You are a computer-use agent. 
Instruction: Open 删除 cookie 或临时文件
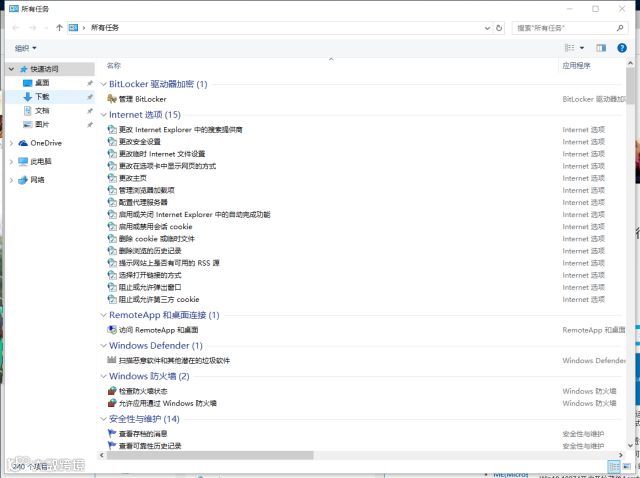(x=157, y=239)
